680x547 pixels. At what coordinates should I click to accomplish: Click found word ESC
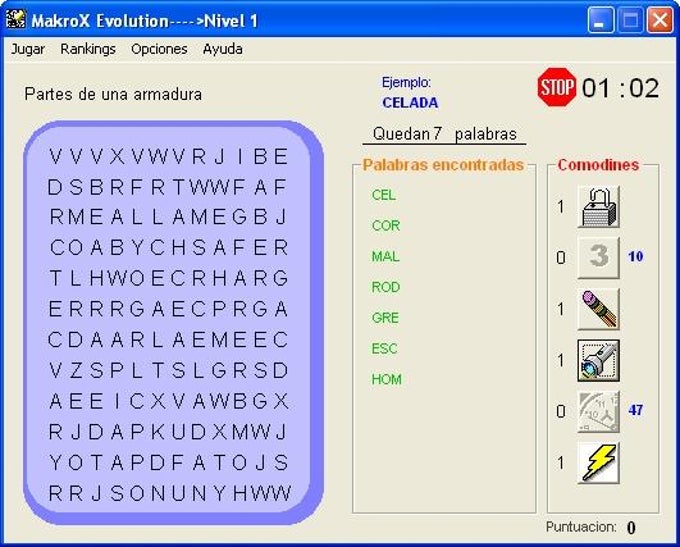click(384, 348)
